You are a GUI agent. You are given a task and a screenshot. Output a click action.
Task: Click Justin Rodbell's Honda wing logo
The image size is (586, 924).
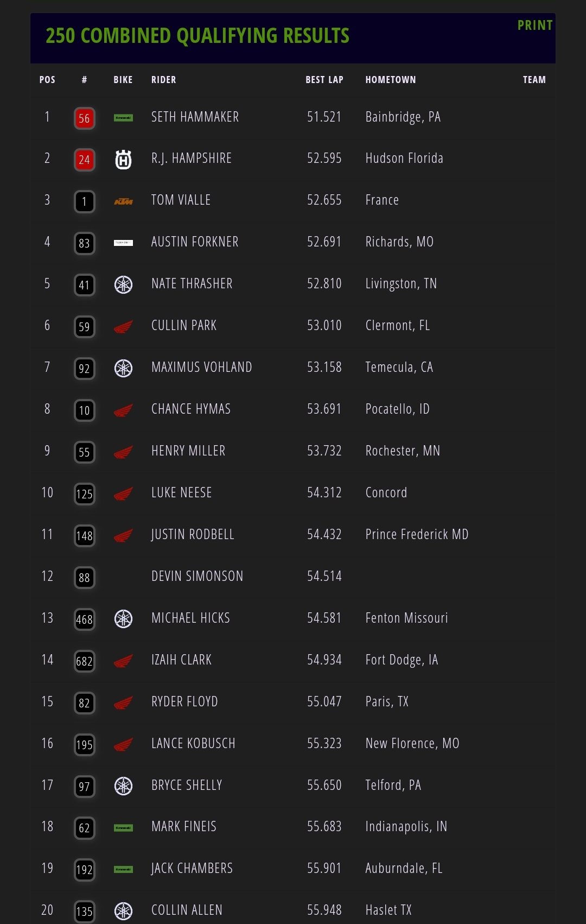click(123, 536)
